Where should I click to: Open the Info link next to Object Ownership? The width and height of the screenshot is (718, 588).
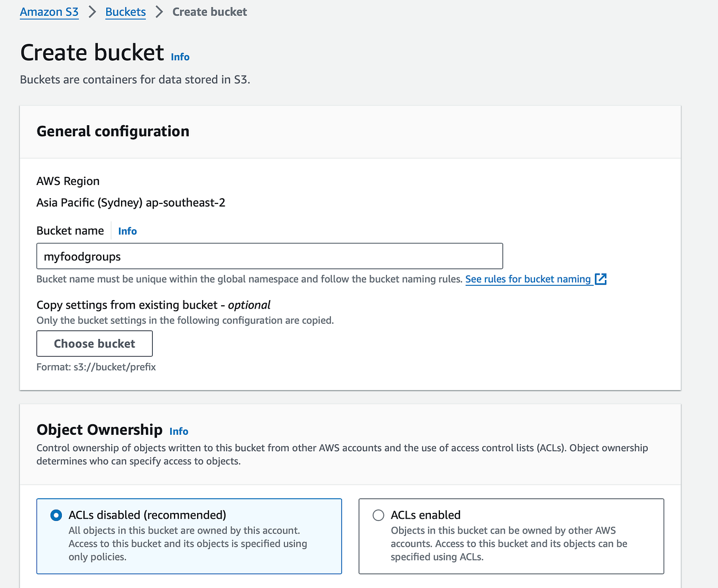tap(179, 431)
